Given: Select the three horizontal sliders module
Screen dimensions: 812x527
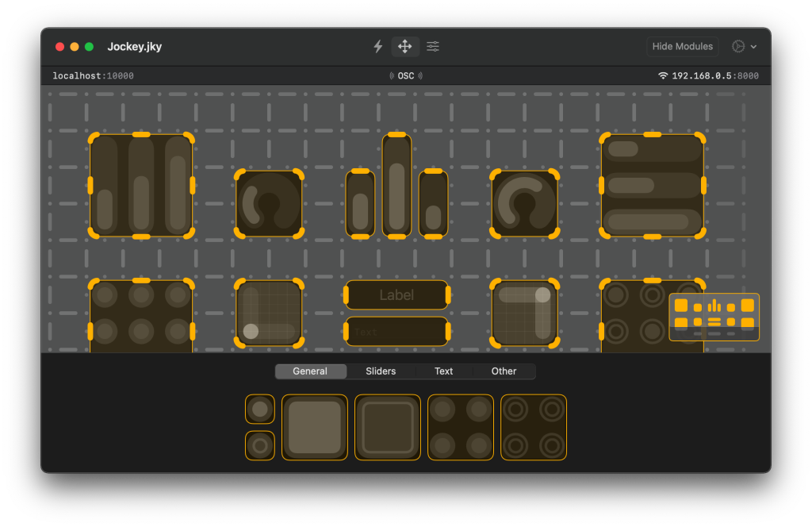Looking at the screenshot, I should 652,186.
